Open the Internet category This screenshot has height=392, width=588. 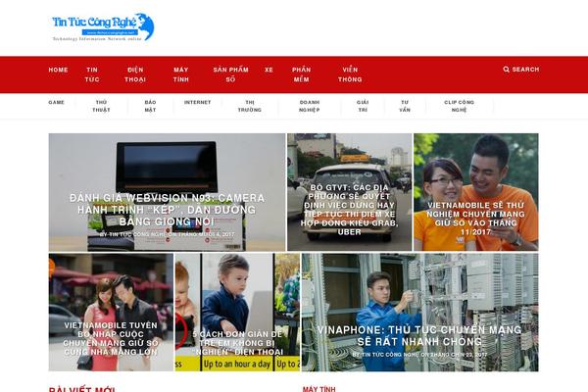click(197, 102)
